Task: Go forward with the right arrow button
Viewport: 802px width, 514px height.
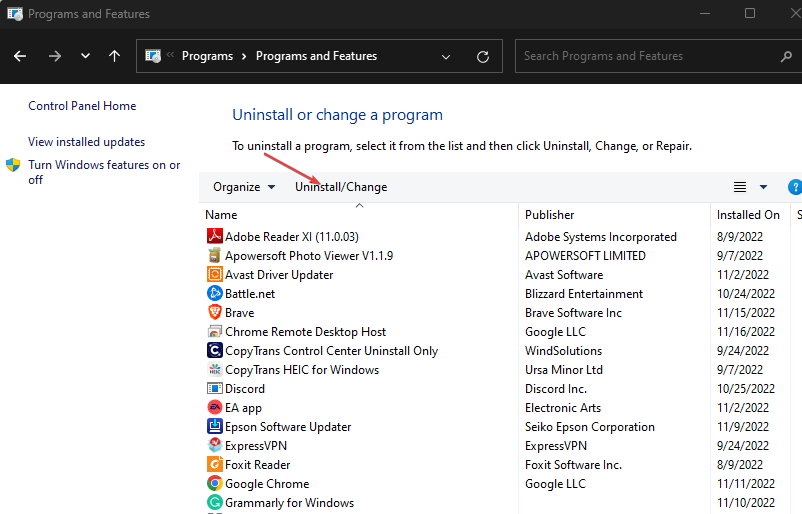Action: [x=55, y=56]
